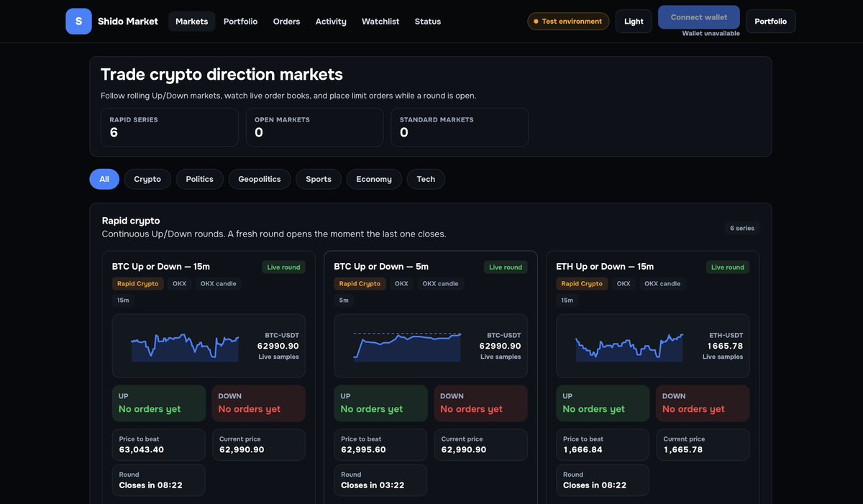View the Status page tab
This screenshot has height=504, width=863.
pos(428,22)
